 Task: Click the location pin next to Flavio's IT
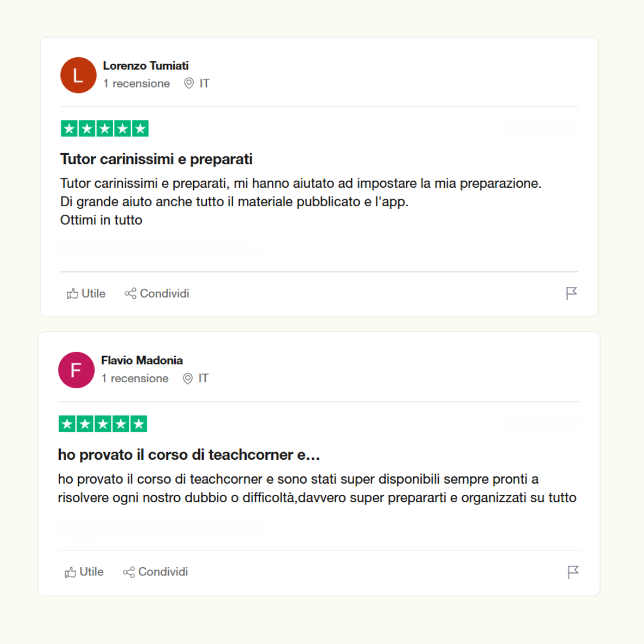point(188,378)
